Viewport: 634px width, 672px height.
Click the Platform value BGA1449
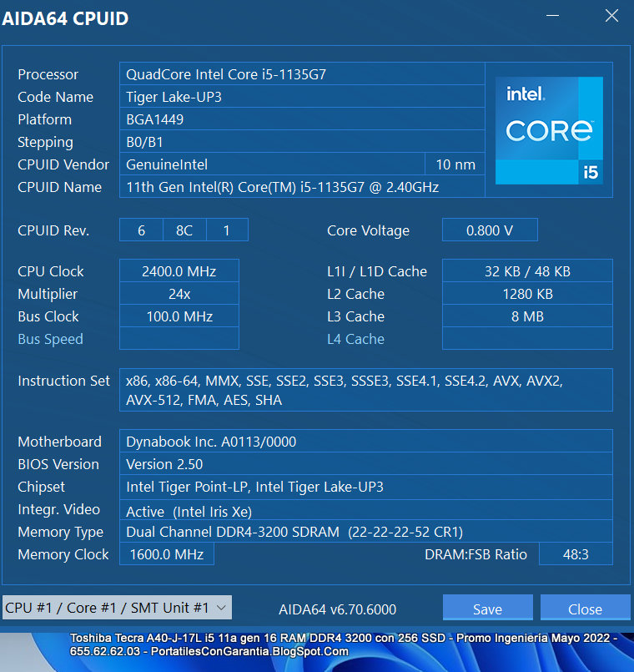pos(302,119)
